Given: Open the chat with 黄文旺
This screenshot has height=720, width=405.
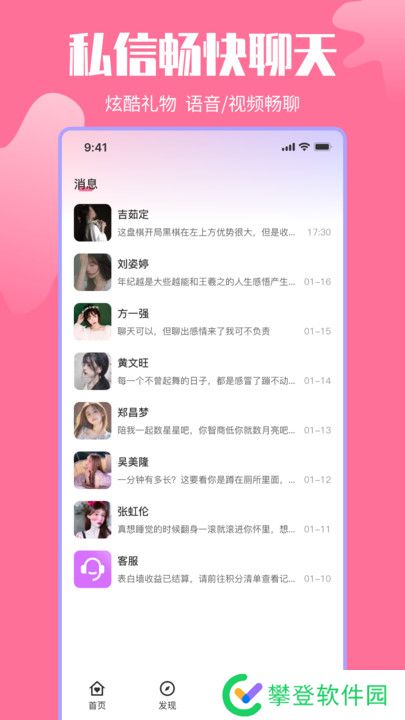Looking at the screenshot, I should (202, 371).
